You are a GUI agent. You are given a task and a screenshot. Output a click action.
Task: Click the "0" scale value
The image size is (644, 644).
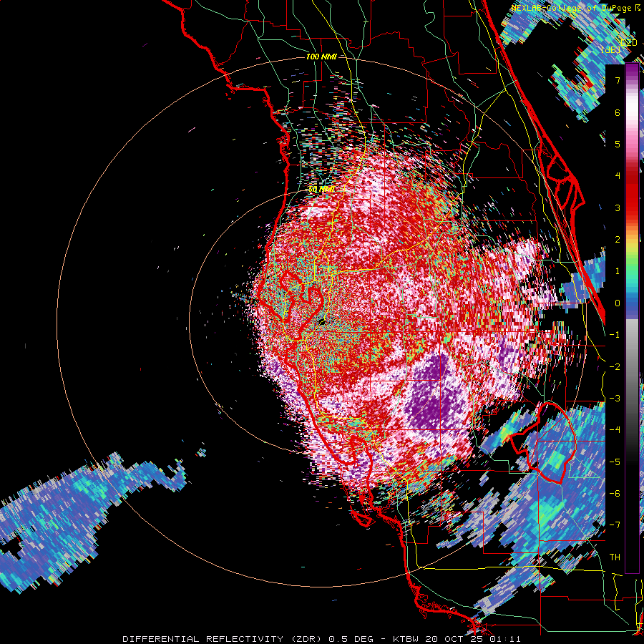click(x=618, y=303)
